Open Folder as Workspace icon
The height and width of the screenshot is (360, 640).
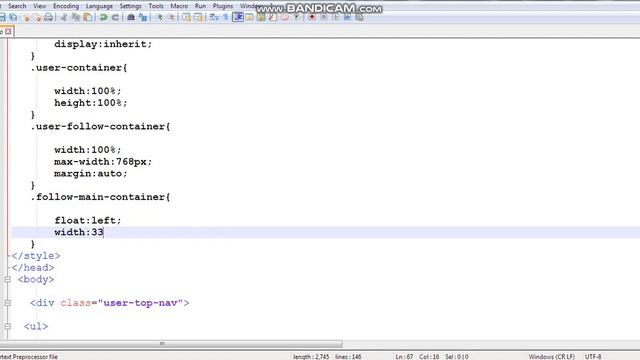(x=284, y=17)
